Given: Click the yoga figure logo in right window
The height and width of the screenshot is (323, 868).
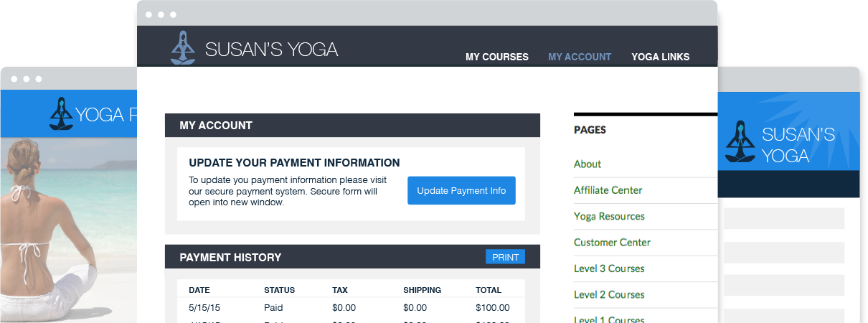Looking at the screenshot, I should 740,143.
